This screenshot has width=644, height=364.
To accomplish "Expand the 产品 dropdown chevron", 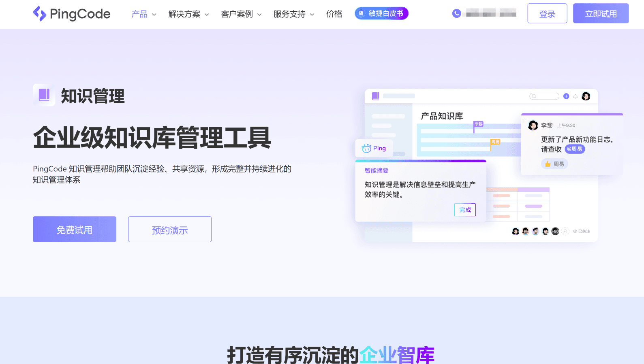I will 154,15.
